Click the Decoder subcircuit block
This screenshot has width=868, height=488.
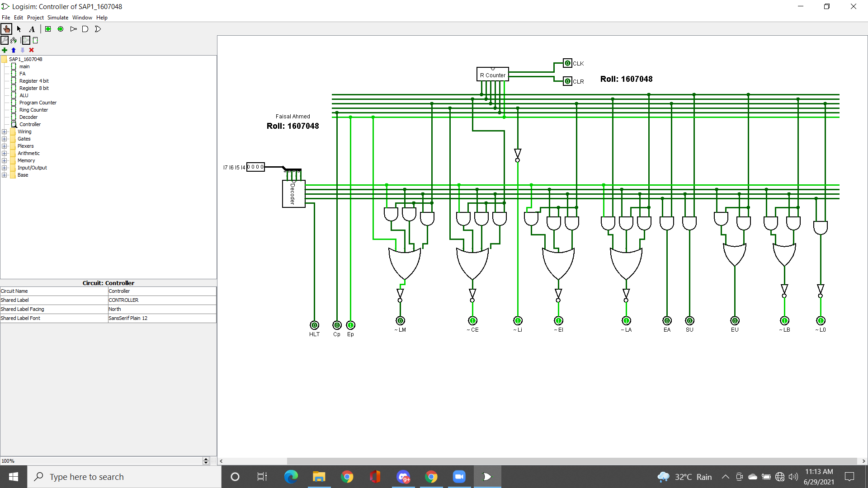pyautogui.click(x=294, y=194)
